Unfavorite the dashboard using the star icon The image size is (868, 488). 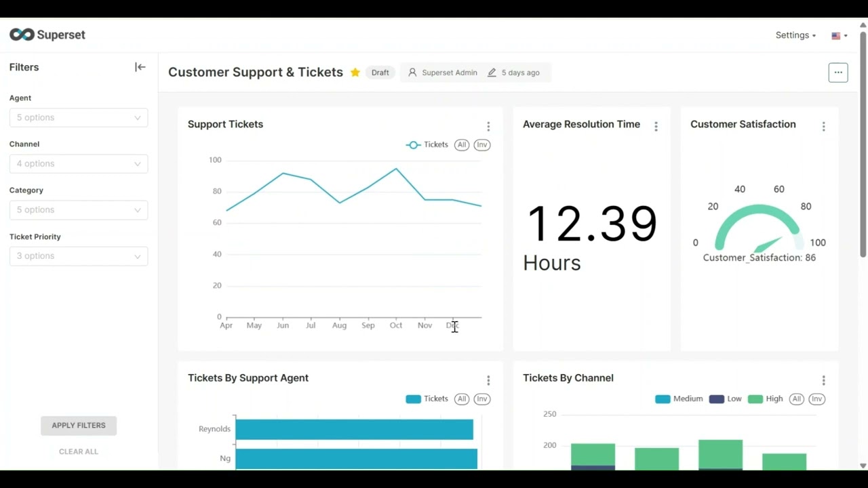point(355,73)
